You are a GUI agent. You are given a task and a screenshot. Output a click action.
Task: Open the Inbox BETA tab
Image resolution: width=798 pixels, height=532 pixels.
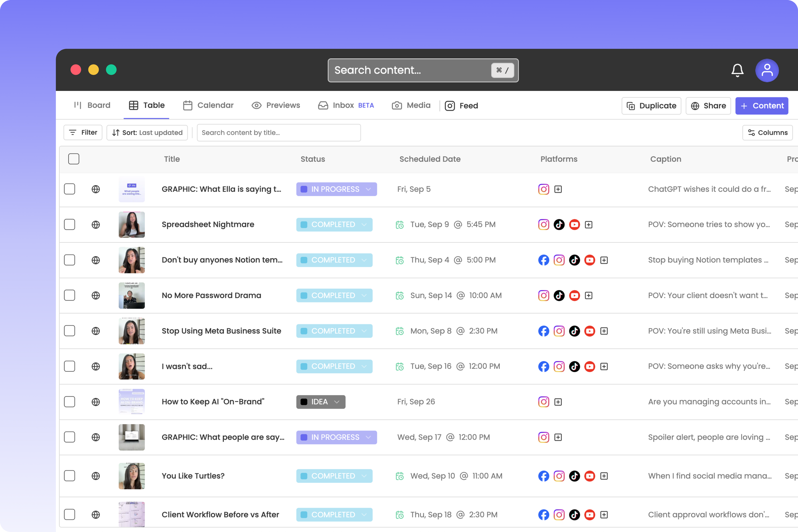[346, 106]
